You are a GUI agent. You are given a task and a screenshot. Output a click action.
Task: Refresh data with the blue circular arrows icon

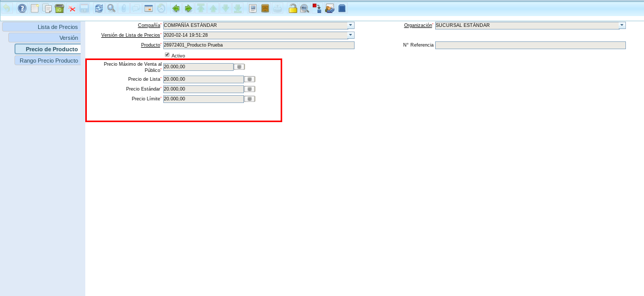click(99, 8)
